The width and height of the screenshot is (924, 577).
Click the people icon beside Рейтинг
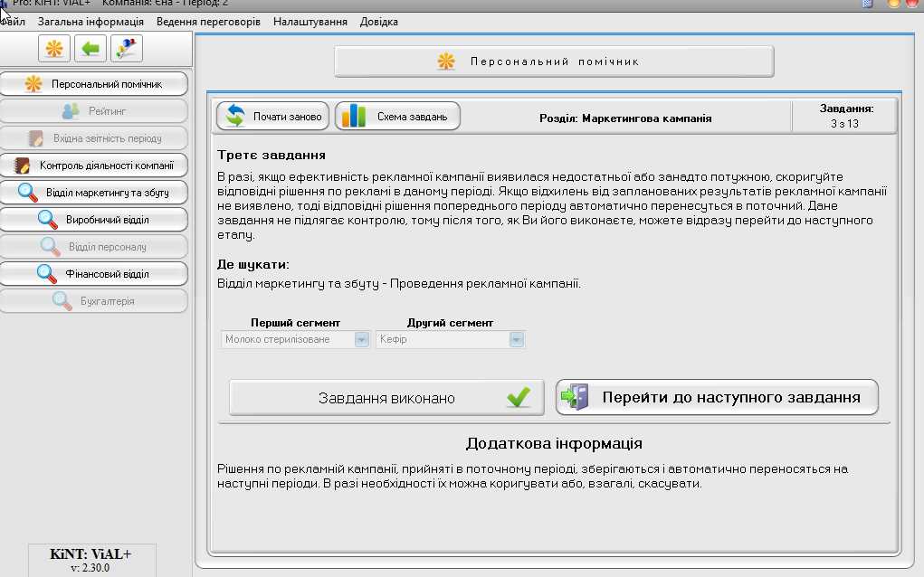pyautogui.click(x=71, y=110)
